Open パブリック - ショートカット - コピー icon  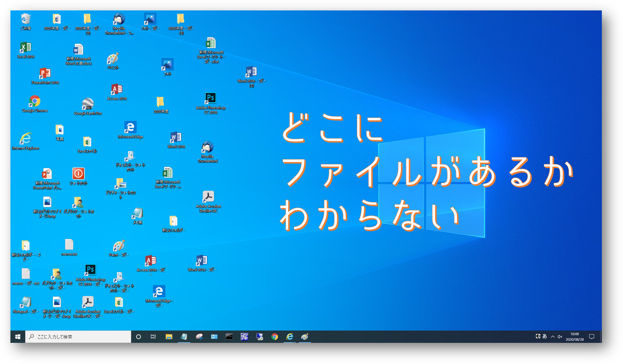57,279
